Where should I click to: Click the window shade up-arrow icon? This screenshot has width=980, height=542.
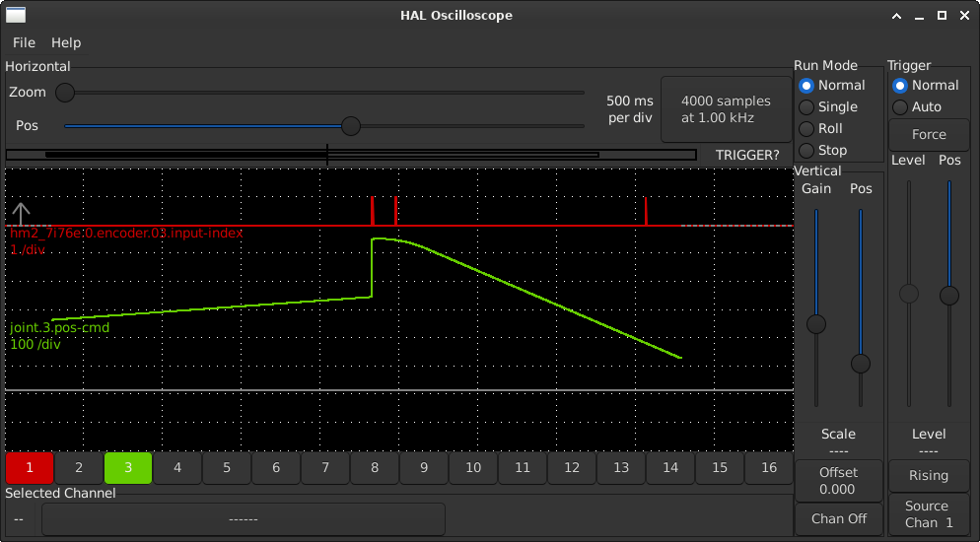point(896,16)
